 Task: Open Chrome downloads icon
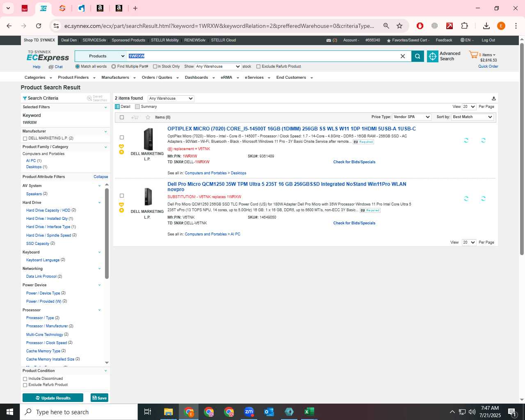click(x=486, y=26)
